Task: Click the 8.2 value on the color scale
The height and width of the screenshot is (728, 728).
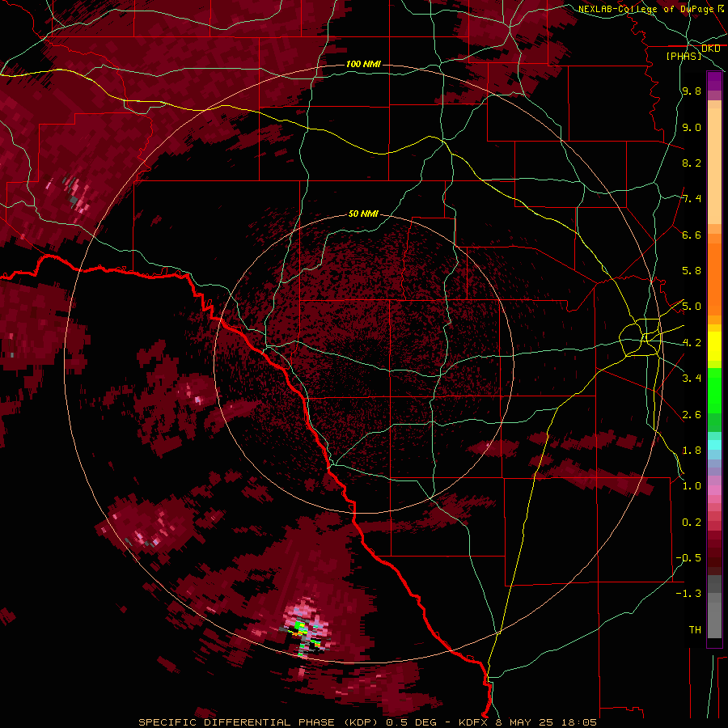Action: point(692,163)
